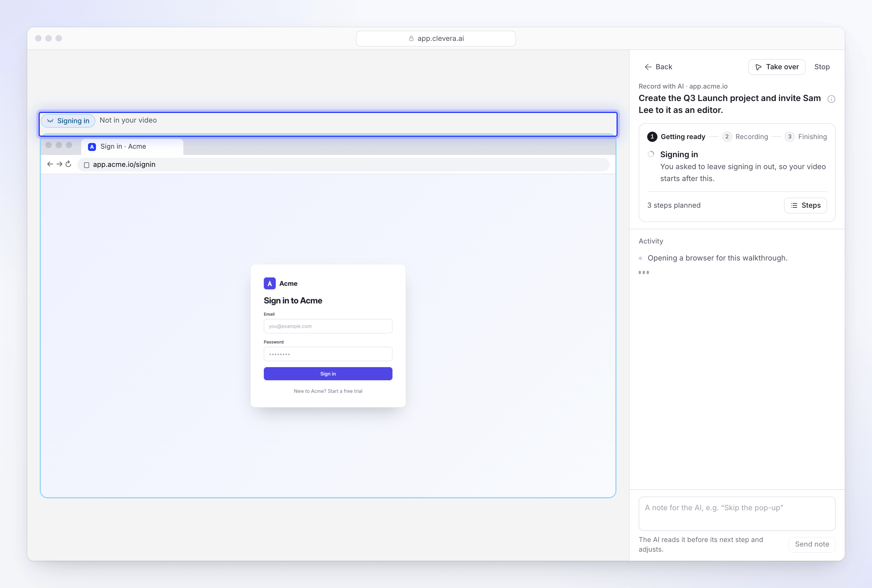This screenshot has height=588, width=872.
Task: Click the 'Sign in to Acme' heading
Action: click(x=293, y=300)
